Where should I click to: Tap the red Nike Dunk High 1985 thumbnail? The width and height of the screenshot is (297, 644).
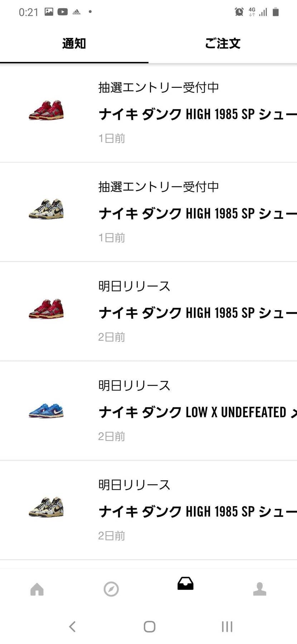(47, 111)
